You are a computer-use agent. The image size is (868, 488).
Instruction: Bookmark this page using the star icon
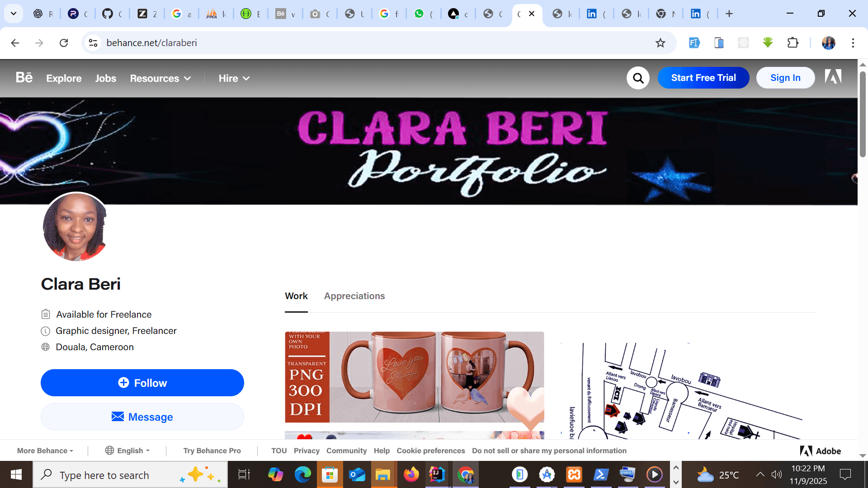[660, 42]
